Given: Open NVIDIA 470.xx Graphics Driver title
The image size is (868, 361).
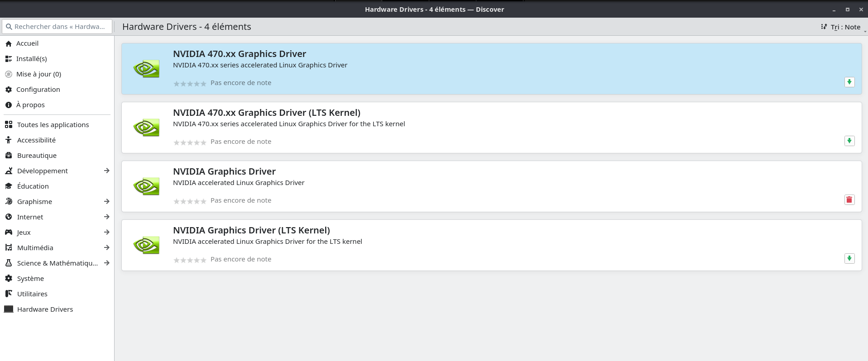Looking at the screenshot, I should pyautogui.click(x=240, y=54).
